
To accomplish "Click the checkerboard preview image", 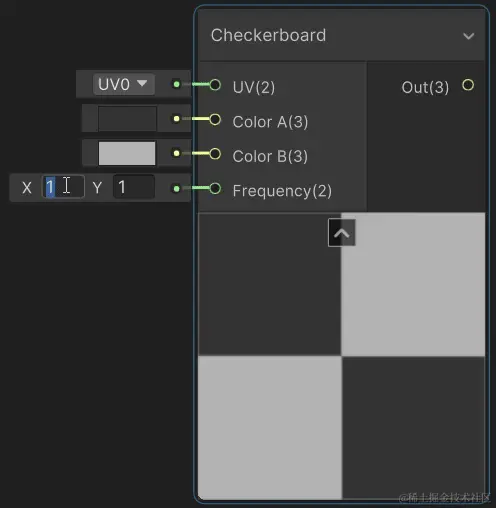I will click(x=342, y=356).
